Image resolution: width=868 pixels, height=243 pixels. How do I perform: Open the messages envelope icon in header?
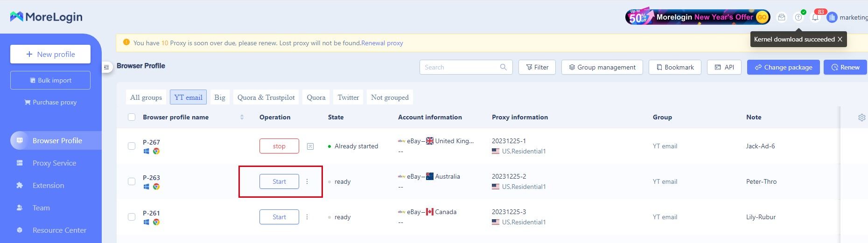(782, 17)
